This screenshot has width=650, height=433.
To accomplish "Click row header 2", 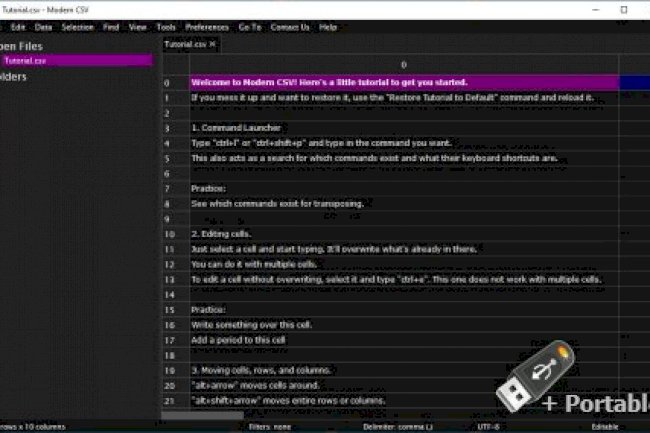I will coord(176,113).
